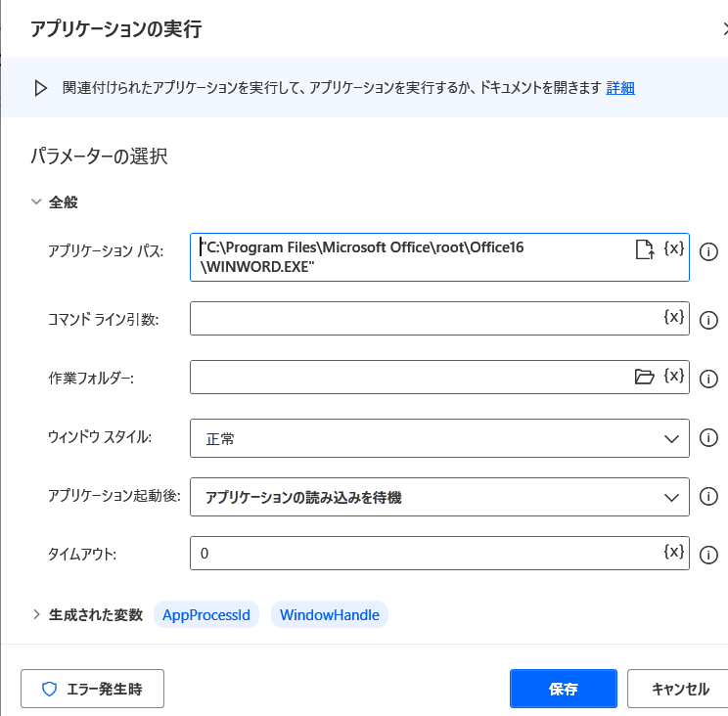Show info for ウィンドウ スタイル

[708, 437]
